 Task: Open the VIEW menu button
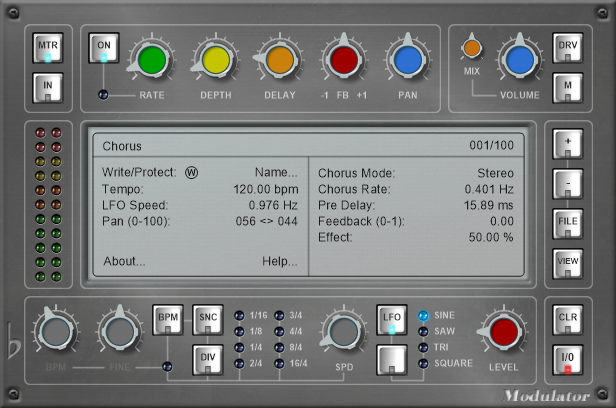pos(566,262)
